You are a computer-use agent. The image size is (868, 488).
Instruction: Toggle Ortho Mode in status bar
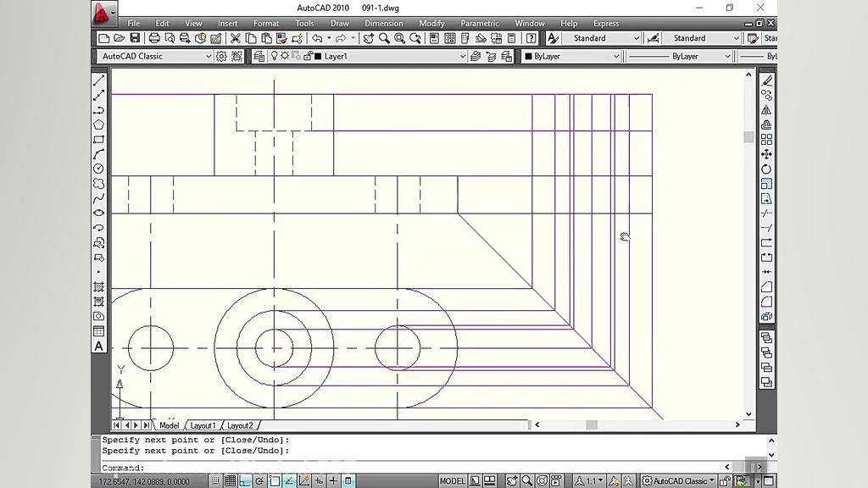click(245, 481)
